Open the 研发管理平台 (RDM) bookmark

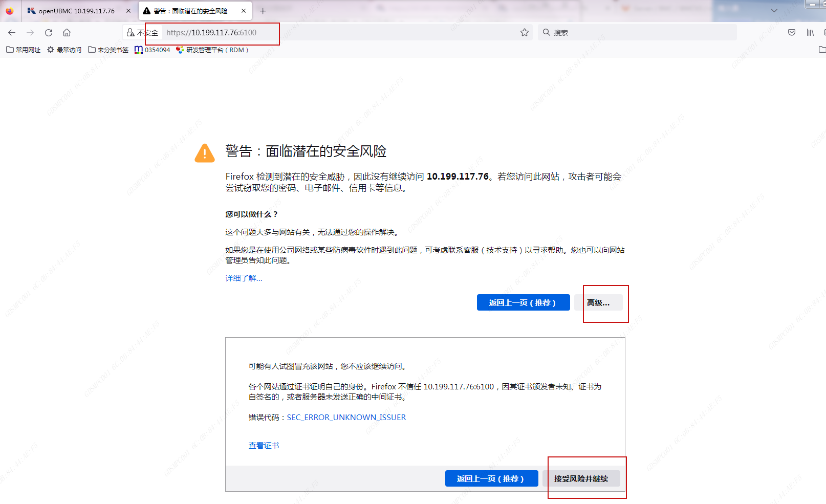click(212, 50)
